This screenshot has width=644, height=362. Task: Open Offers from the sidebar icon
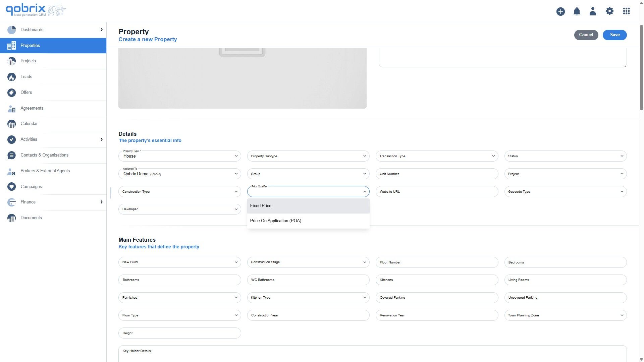tap(12, 93)
